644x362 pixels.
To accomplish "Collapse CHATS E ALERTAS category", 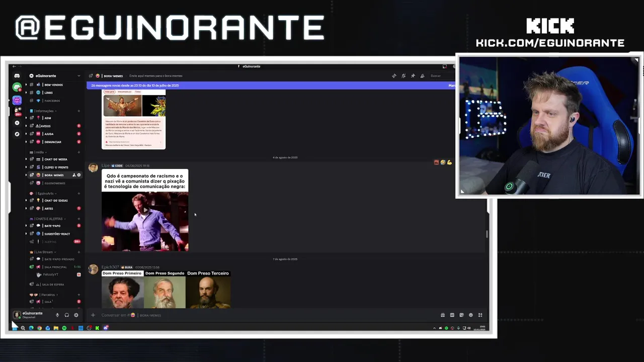I will [47, 219].
